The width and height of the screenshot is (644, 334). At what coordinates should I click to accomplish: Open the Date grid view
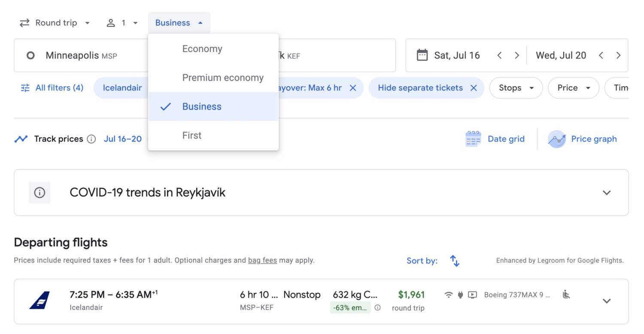(495, 139)
